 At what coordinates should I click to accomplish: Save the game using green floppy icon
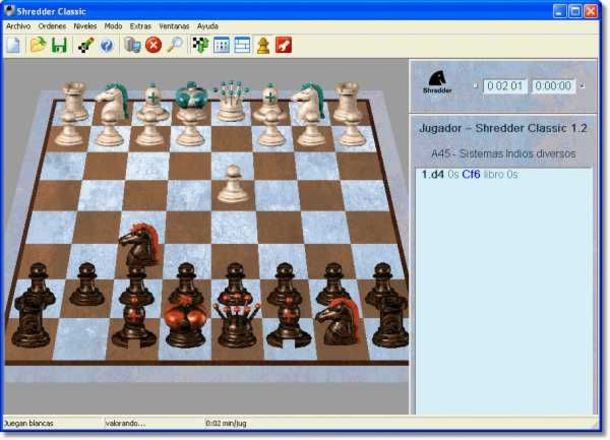tap(59, 45)
